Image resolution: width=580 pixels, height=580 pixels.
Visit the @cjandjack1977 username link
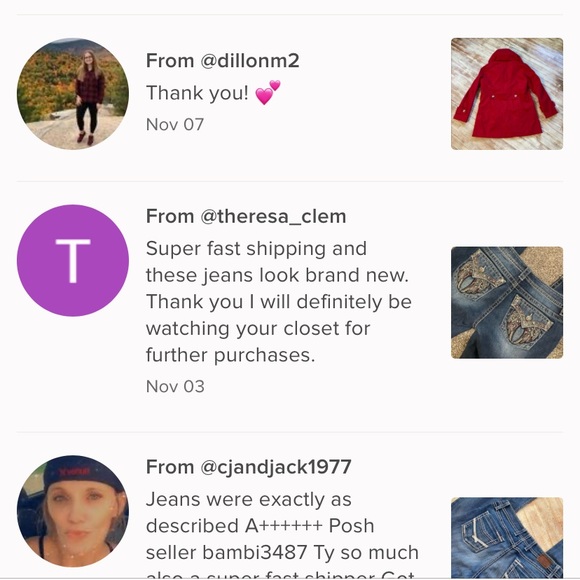tap(276, 467)
